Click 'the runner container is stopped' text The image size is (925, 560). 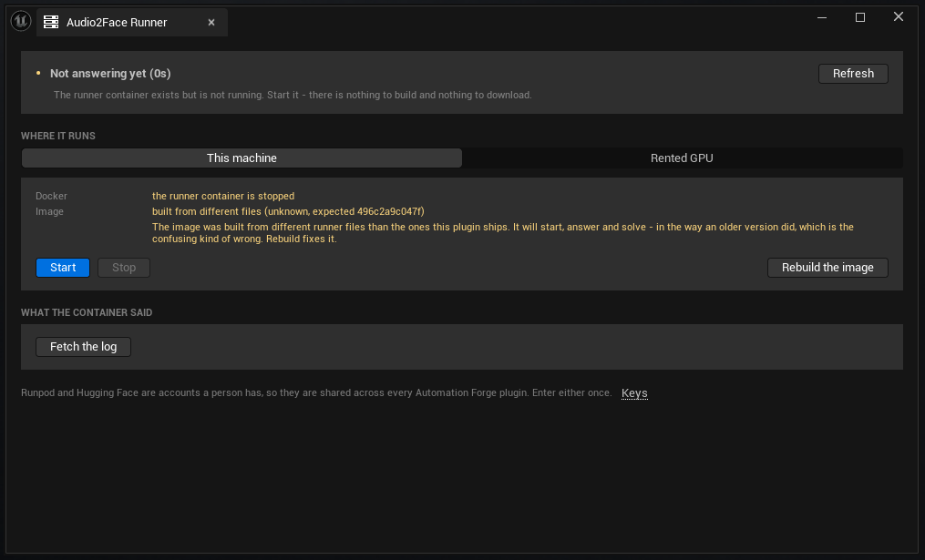pyautogui.click(x=223, y=196)
